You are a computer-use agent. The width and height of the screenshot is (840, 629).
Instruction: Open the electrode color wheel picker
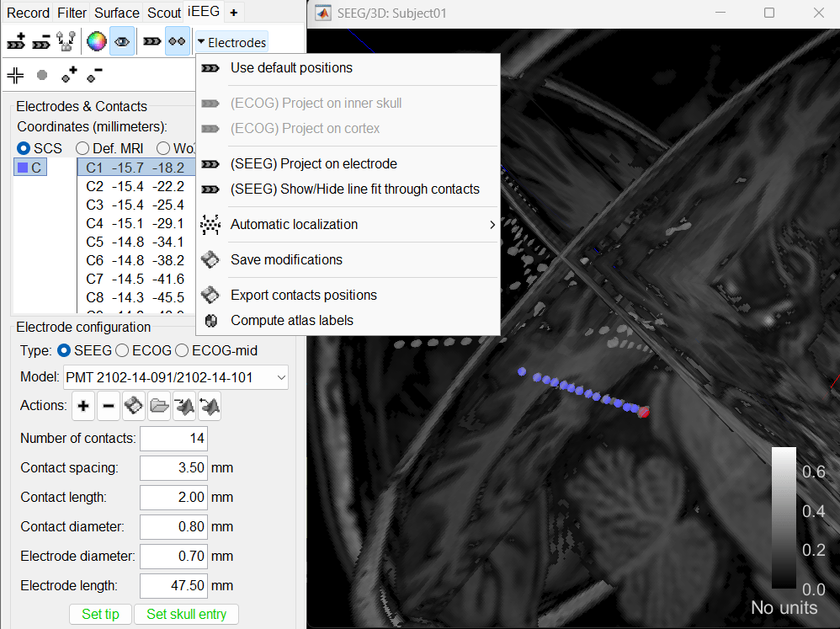point(97,41)
